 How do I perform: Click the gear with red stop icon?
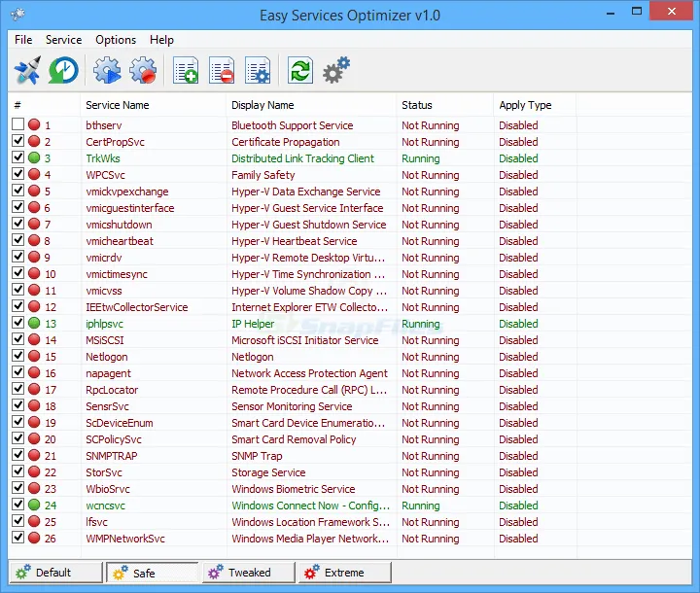pos(143,71)
